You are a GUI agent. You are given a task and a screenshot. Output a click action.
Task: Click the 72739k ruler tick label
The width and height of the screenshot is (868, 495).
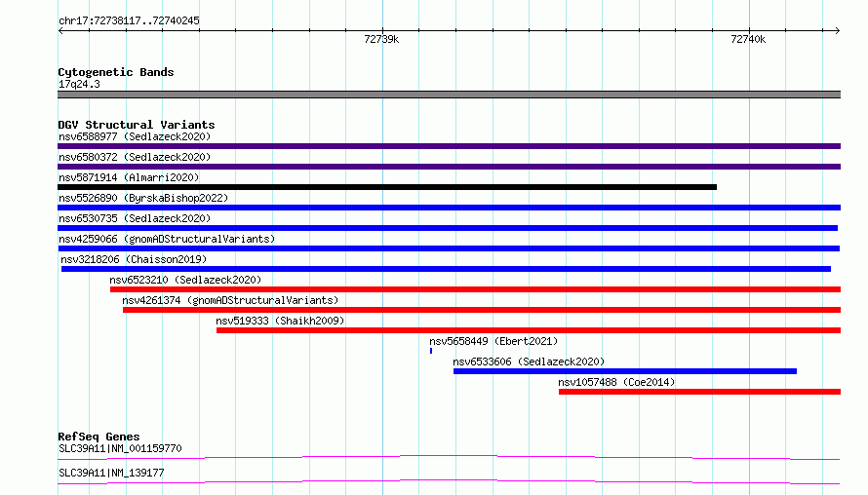pos(381,39)
